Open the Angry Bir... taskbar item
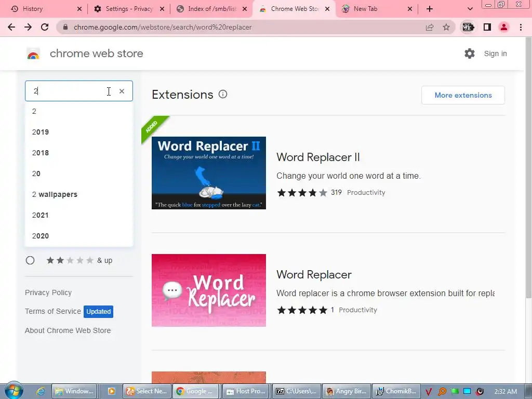This screenshot has height=399, width=532. tap(346, 391)
